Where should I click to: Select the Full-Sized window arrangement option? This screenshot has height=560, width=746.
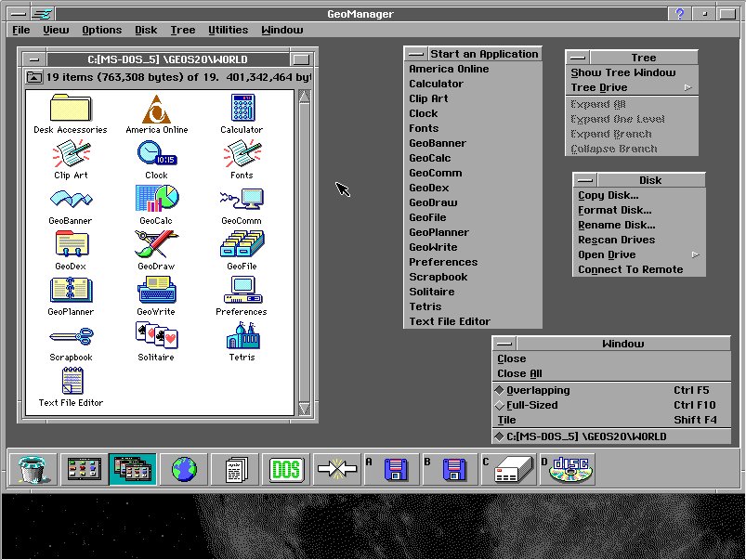[x=611, y=405]
